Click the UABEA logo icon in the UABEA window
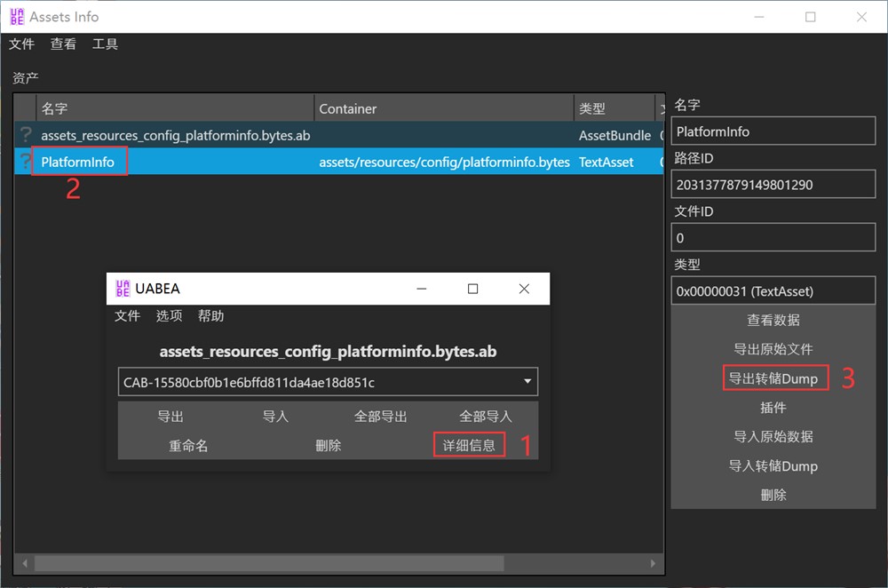Image resolution: width=888 pixels, height=588 pixels. click(123, 289)
